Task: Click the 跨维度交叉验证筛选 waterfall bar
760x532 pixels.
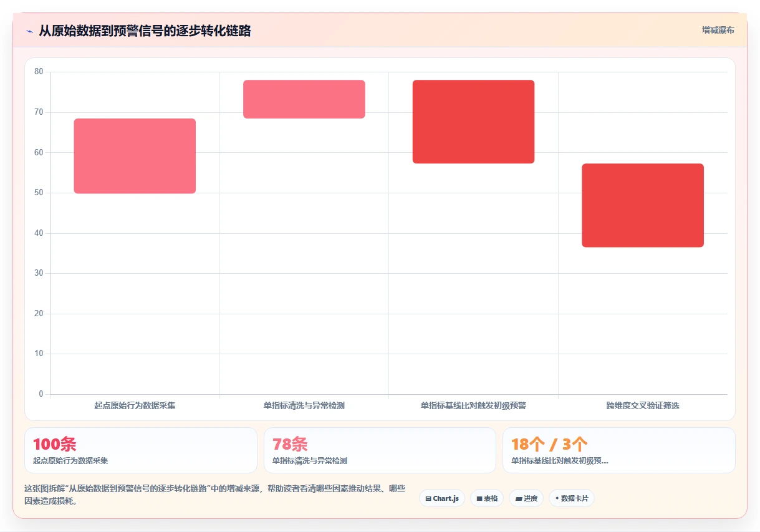Action: point(643,205)
